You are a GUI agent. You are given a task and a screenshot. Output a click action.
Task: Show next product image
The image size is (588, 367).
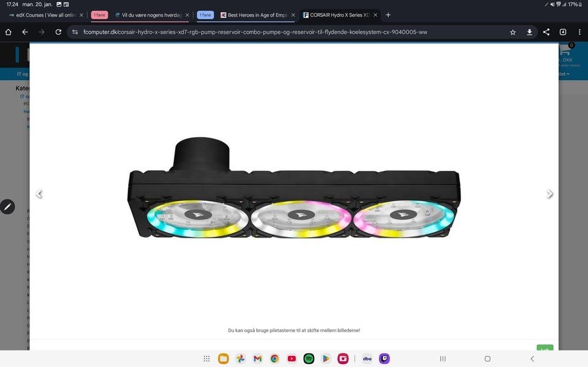coord(549,194)
